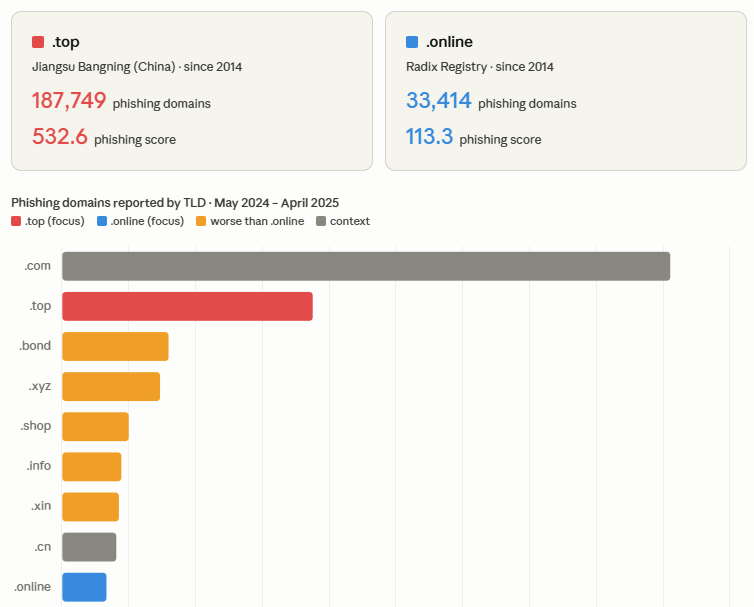
Task: Click the 33,414 phishing domains value
Action: 439,101
